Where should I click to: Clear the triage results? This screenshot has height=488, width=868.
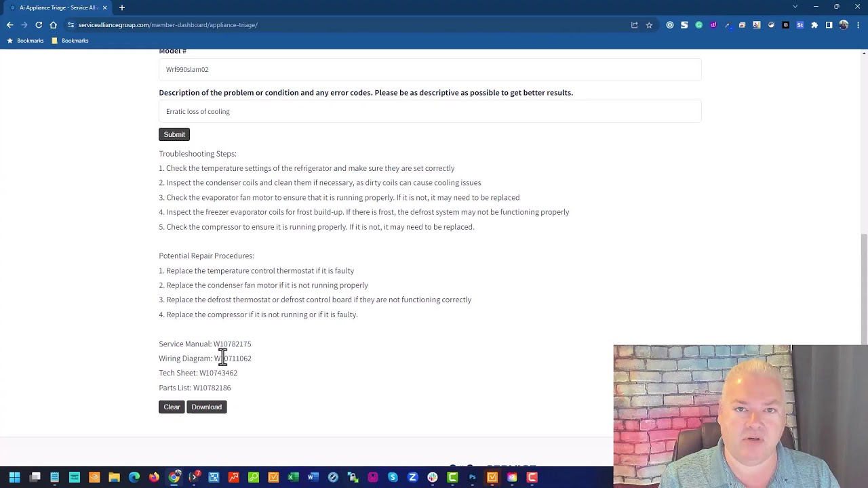(x=172, y=407)
